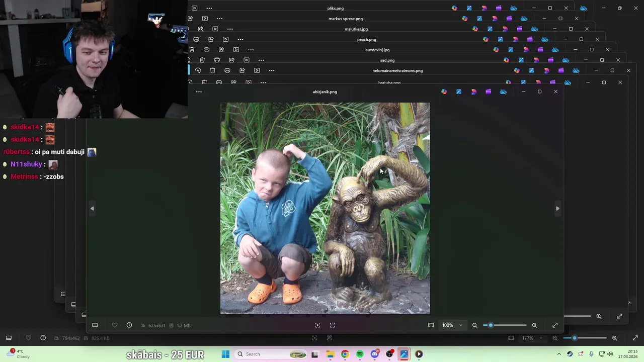Share from helomainameisraimons.png window

[x=242, y=70]
